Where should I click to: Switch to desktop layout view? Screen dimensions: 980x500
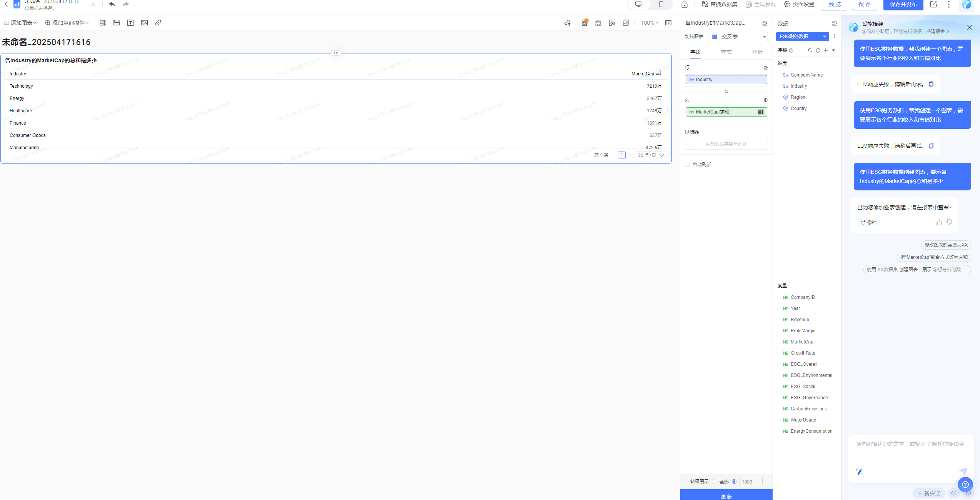(638, 4)
